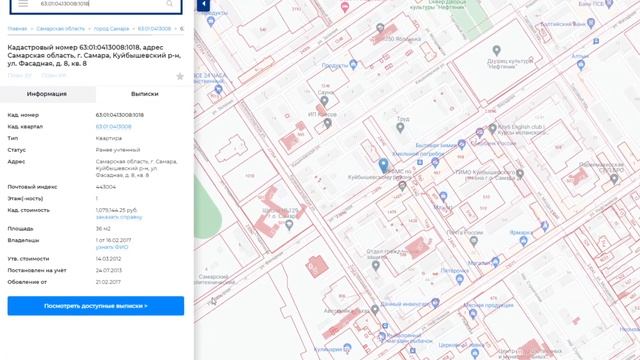Click the magnifier search icon
This screenshot has width=640, height=360.
pyautogui.click(x=169, y=4)
